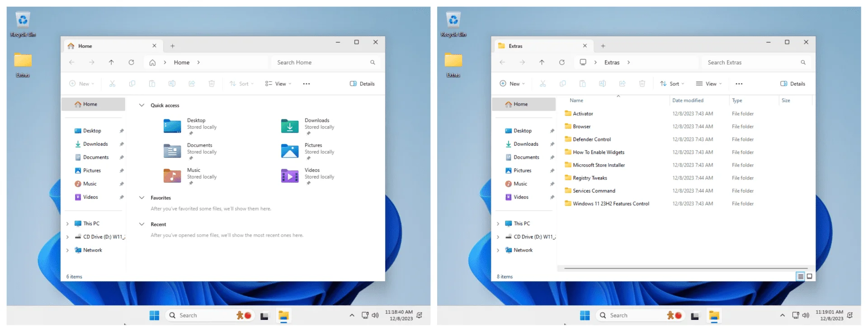Open the Downloads folder tile in Quick access
Viewport: 868px width, 332px height.
click(x=308, y=126)
